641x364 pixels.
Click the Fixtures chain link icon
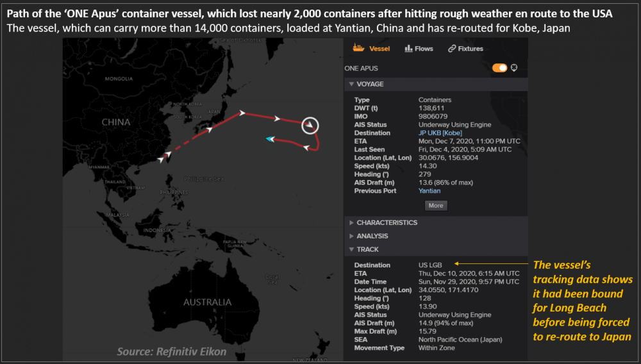(x=452, y=49)
